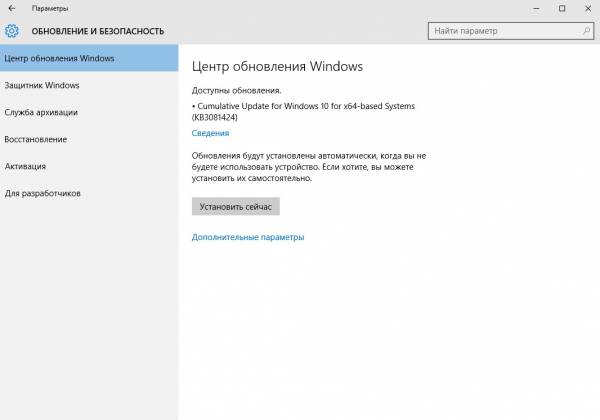Click the Cumulative Update KB3081424 text
Image resolution: width=600 pixels, height=420 pixels.
click(x=303, y=112)
